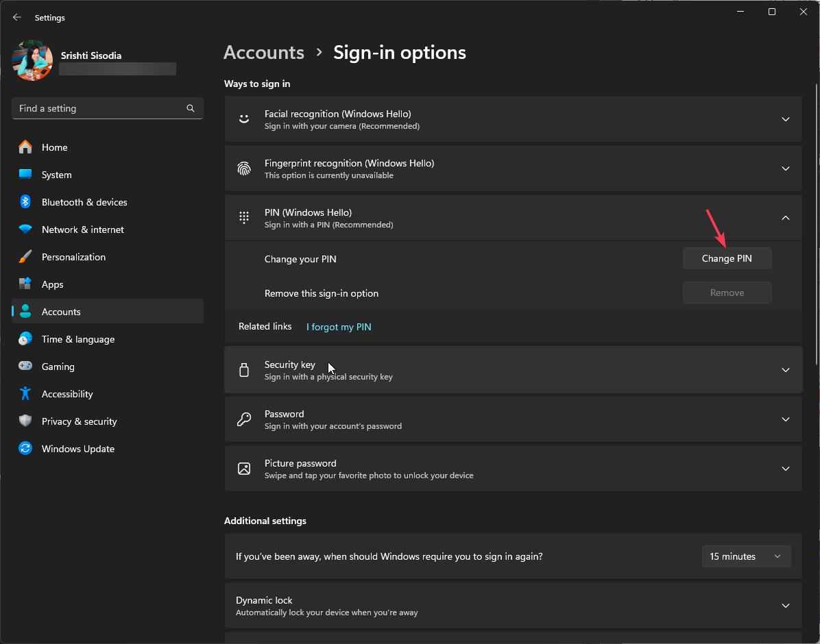
Task: Click the Accounts person icon
Action: pos(25,312)
